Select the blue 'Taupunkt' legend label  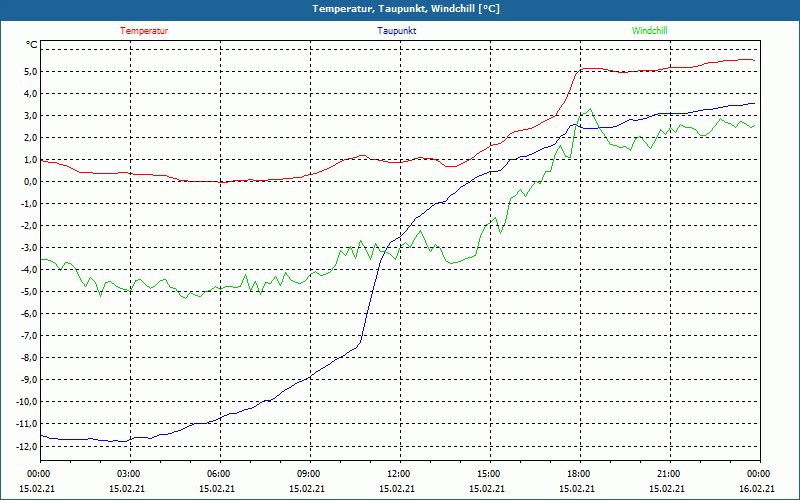[396, 31]
